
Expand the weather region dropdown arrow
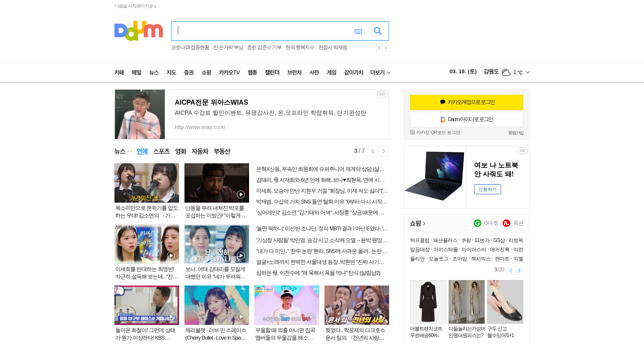click(x=527, y=72)
